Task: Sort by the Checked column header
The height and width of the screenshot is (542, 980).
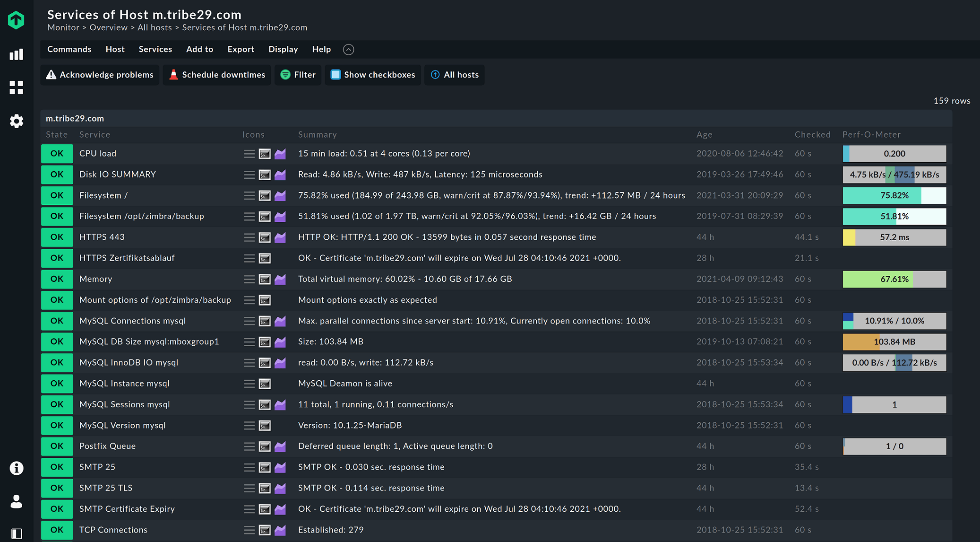Action: click(812, 134)
